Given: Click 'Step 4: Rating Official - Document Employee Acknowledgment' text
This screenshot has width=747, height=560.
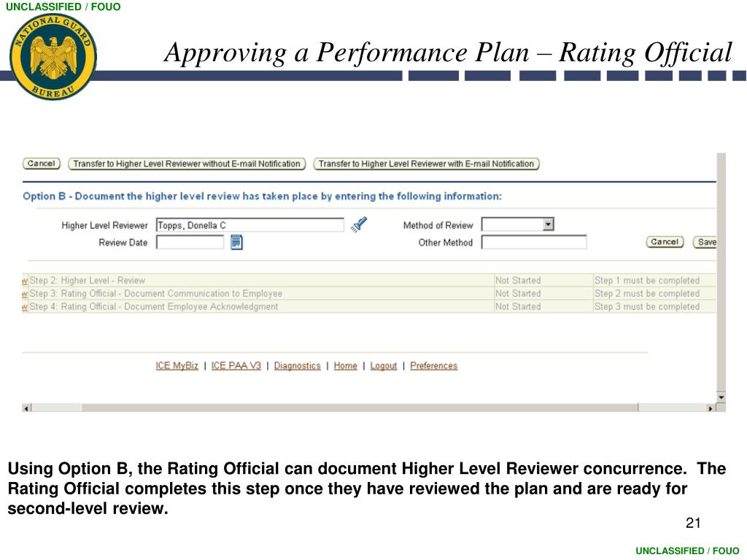Looking at the screenshot, I should (x=153, y=306).
